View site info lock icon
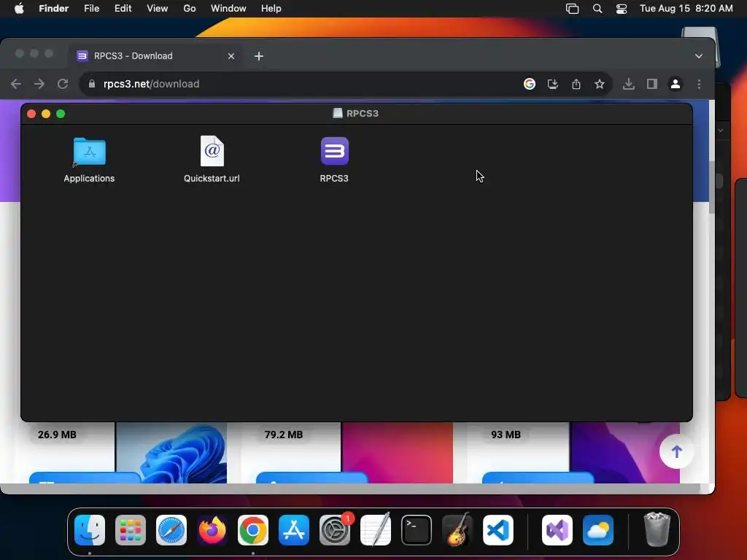This screenshot has height=560, width=747. [x=92, y=85]
